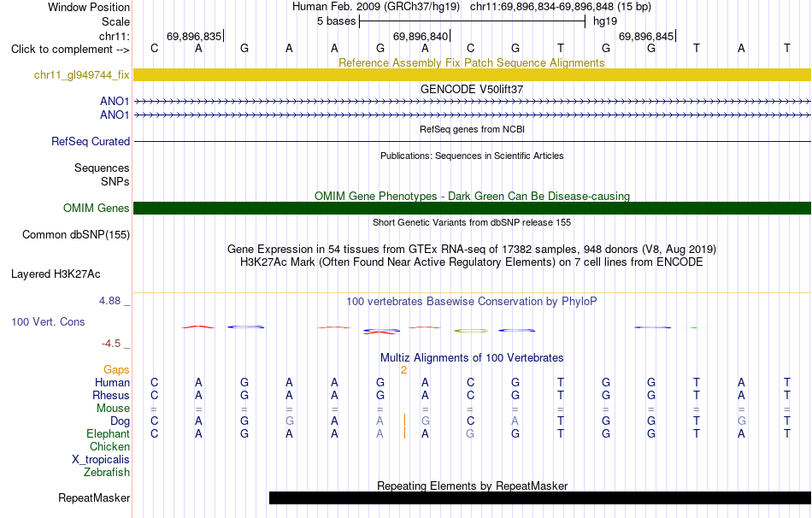Open the 100 Vert. Cons track label
The image size is (812, 518).
coord(48,321)
